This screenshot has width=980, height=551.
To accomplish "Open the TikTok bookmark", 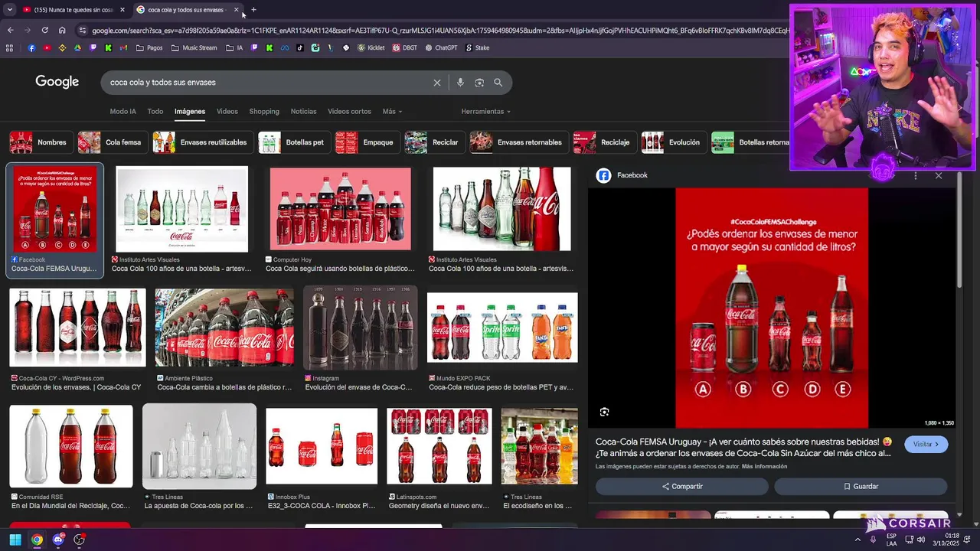I will pos(299,47).
